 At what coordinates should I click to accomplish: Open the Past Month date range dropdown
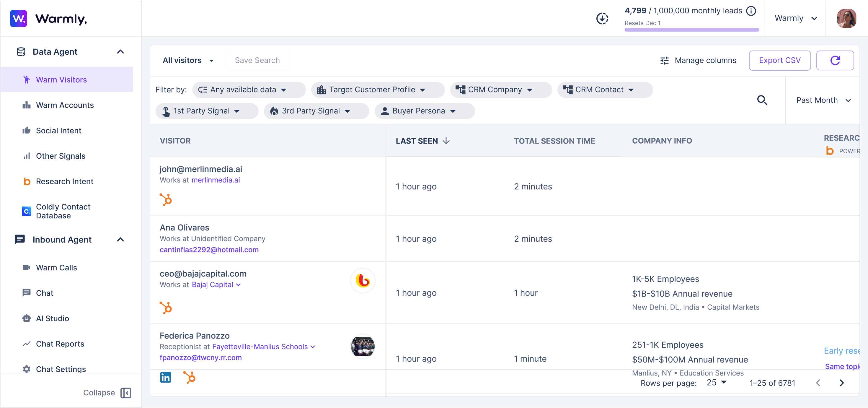pyautogui.click(x=823, y=100)
